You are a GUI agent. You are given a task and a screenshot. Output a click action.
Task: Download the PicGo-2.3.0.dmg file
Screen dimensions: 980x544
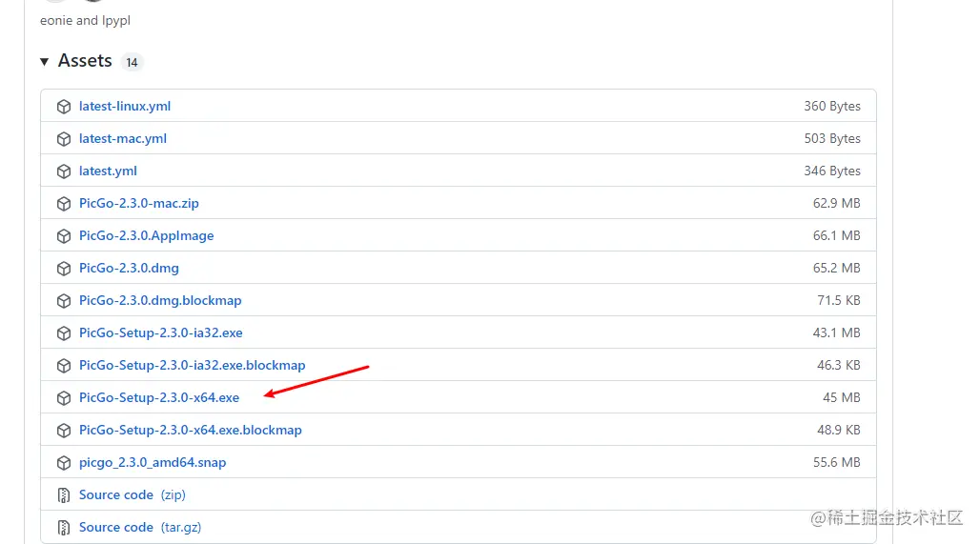click(129, 268)
